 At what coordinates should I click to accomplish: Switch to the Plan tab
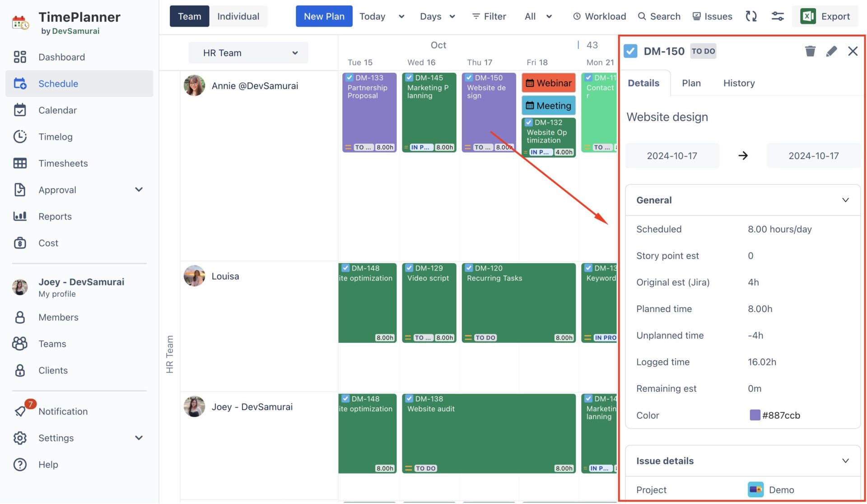click(691, 83)
